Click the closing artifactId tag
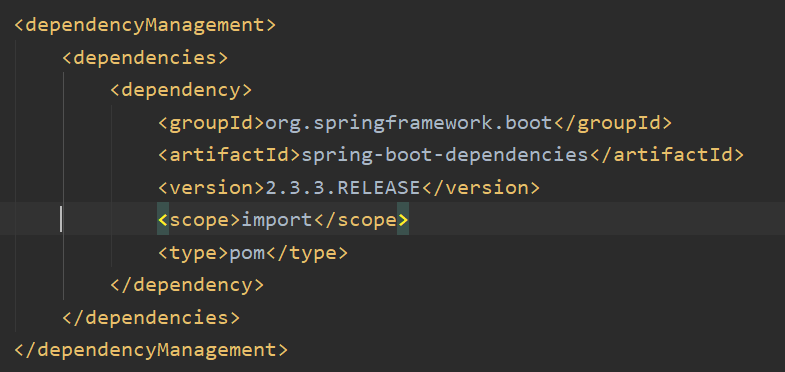The width and height of the screenshot is (785, 372). [x=667, y=155]
